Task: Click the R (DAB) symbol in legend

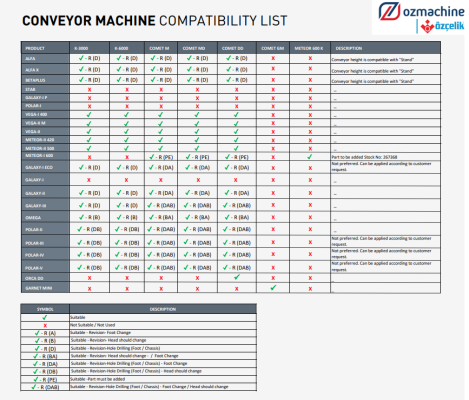Action: tap(45, 387)
